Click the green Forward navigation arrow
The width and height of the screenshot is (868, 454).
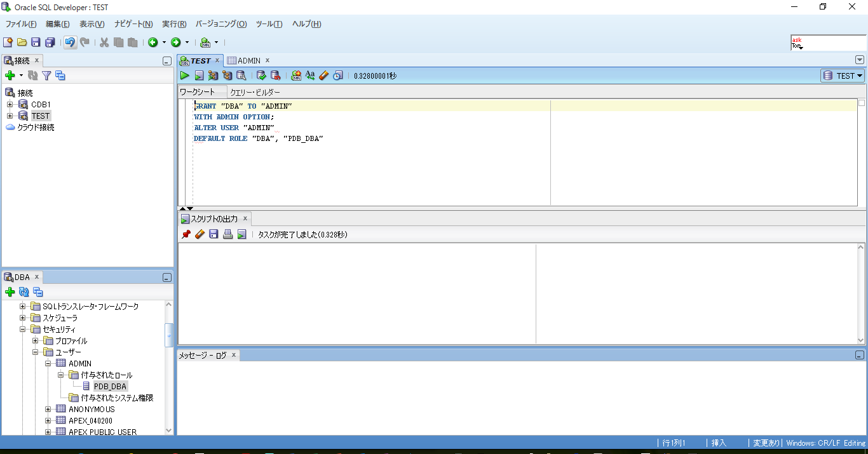pos(176,43)
